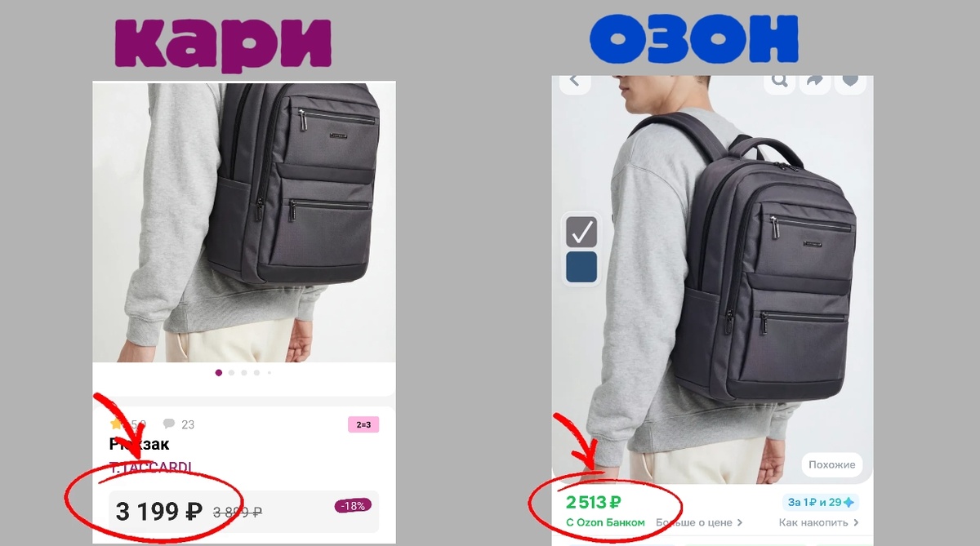Select the checked gray color variant
Viewport: 980px width, 546px height.
[581, 232]
